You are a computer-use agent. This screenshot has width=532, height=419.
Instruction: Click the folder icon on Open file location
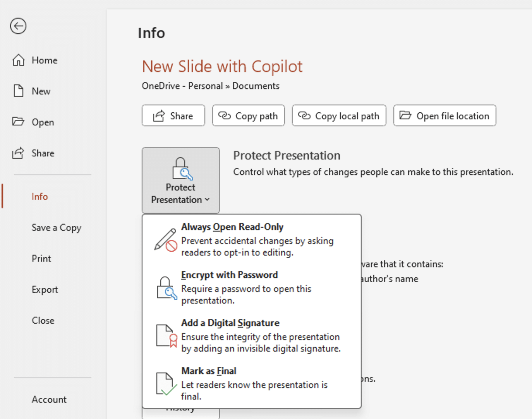(405, 115)
